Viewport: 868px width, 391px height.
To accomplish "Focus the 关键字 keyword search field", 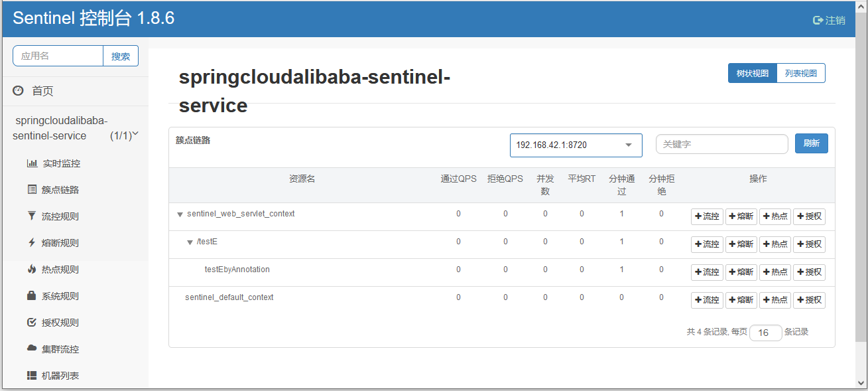I will point(721,144).
